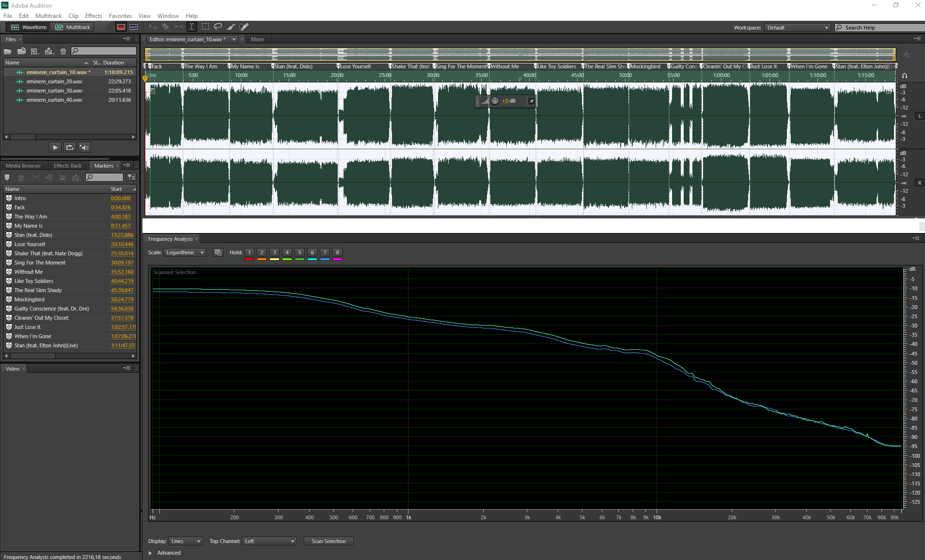Screen dimensions: 925x560
Task: Open the Scale Logarithmic dropdown
Action: (x=185, y=252)
